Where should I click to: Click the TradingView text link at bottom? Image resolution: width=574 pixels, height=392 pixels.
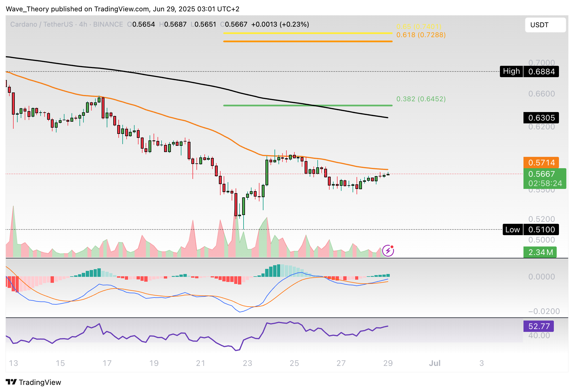(x=40, y=382)
